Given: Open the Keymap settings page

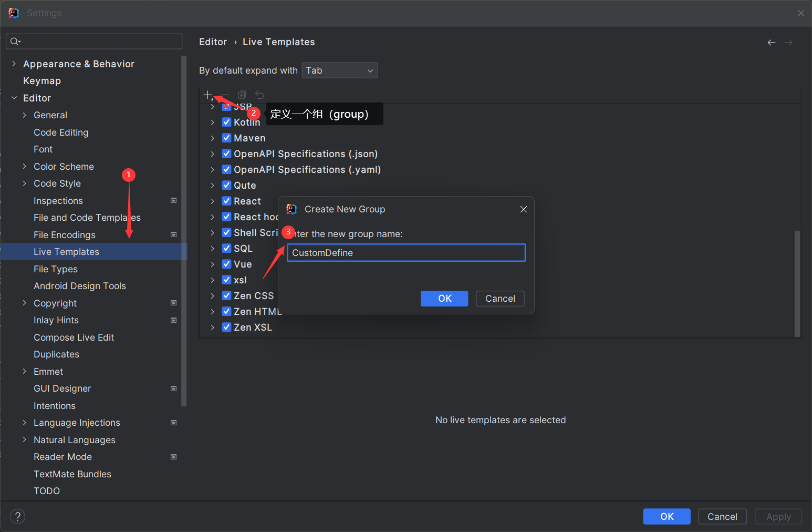Looking at the screenshot, I should tap(42, 81).
